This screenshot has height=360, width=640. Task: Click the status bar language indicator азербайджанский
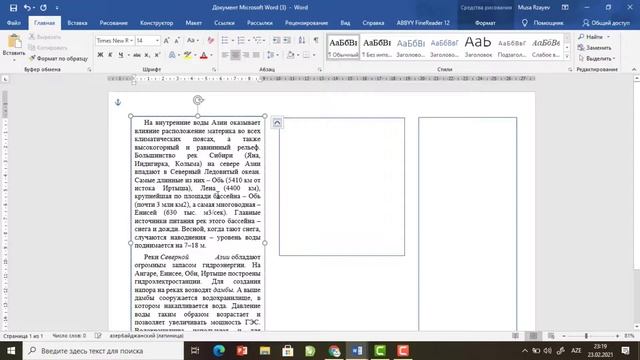tap(146, 336)
